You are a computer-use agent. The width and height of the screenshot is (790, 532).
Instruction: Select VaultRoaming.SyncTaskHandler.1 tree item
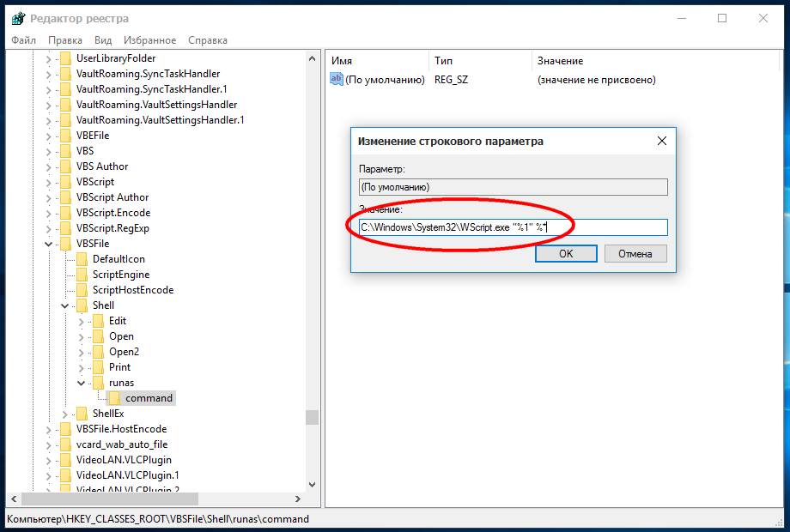pos(152,89)
